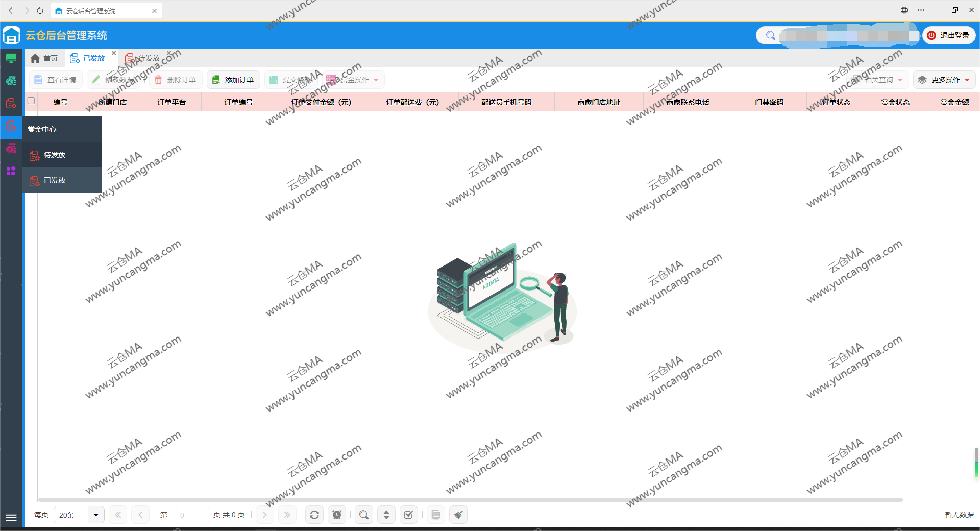Image resolution: width=980 pixels, height=531 pixels.
Task: Click the 赏金中心 submenu header
Action: tap(62, 129)
